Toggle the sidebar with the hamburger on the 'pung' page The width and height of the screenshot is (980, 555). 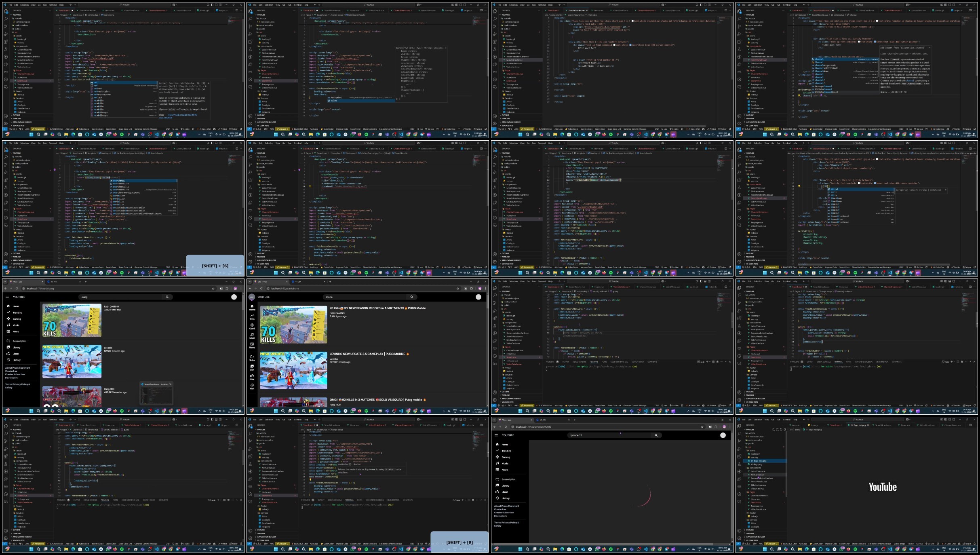click(7, 297)
